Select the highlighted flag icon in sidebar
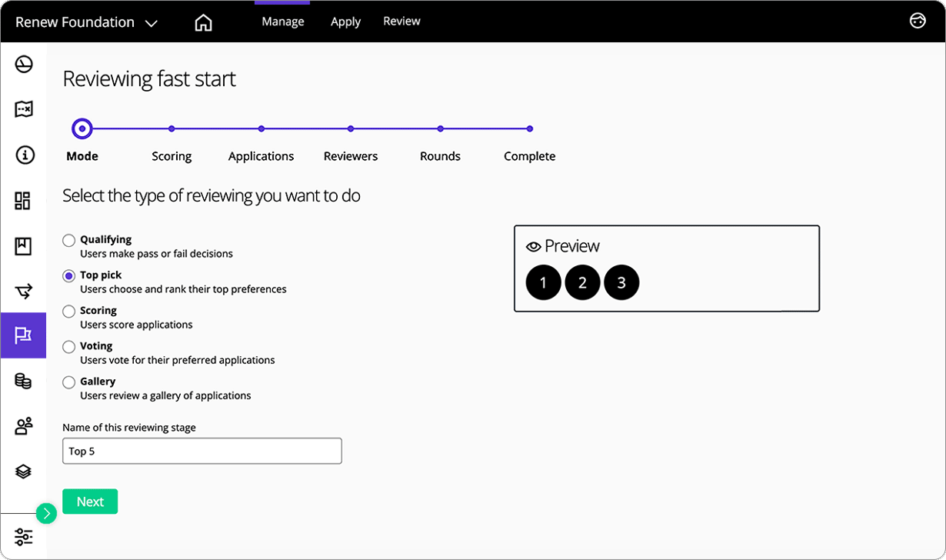 [24, 335]
